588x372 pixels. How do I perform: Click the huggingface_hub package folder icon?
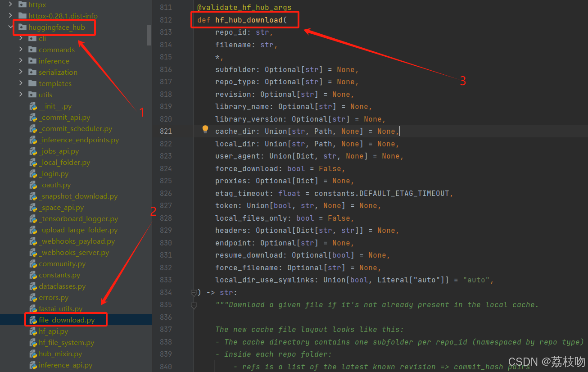(x=22, y=27)
